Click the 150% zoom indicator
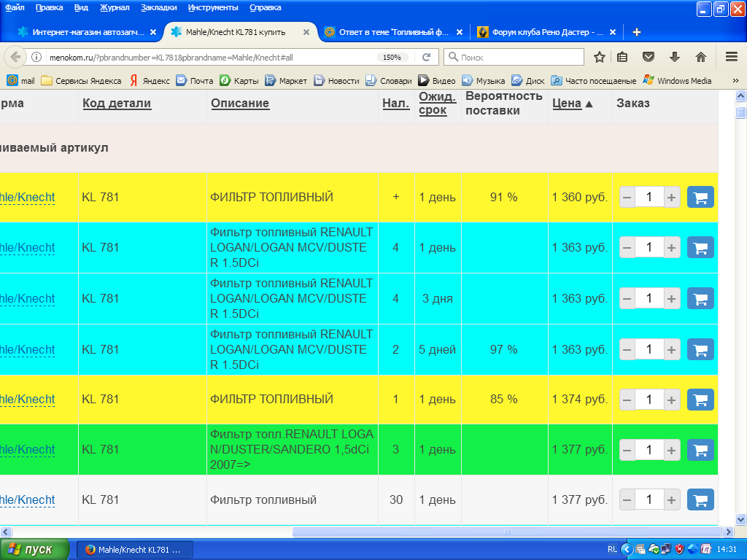This screenshot has width=747, height=560. [392, 57]
